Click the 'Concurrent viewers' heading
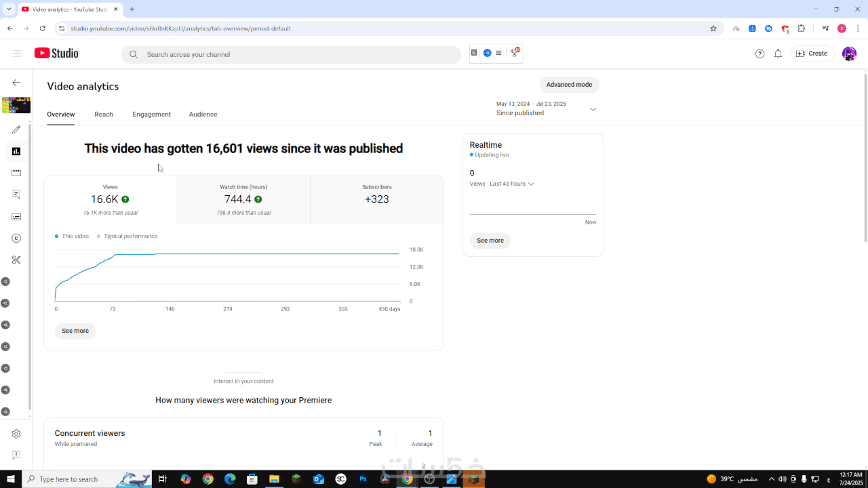 [90, 433]
